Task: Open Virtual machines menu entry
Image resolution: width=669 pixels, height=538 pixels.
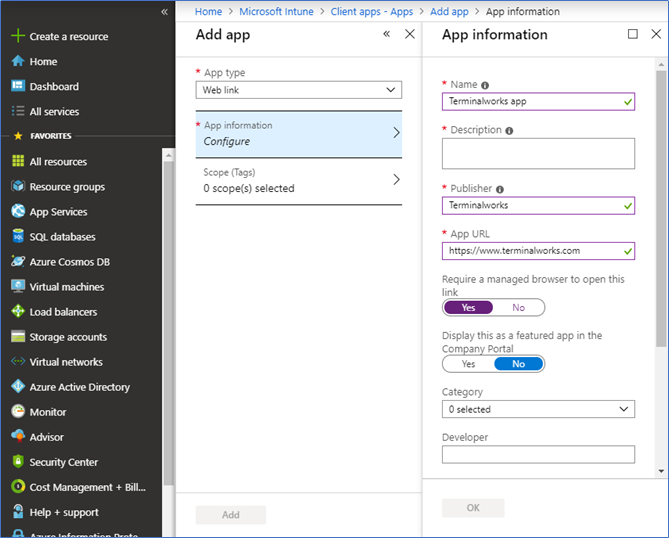Action: point(67,287)
